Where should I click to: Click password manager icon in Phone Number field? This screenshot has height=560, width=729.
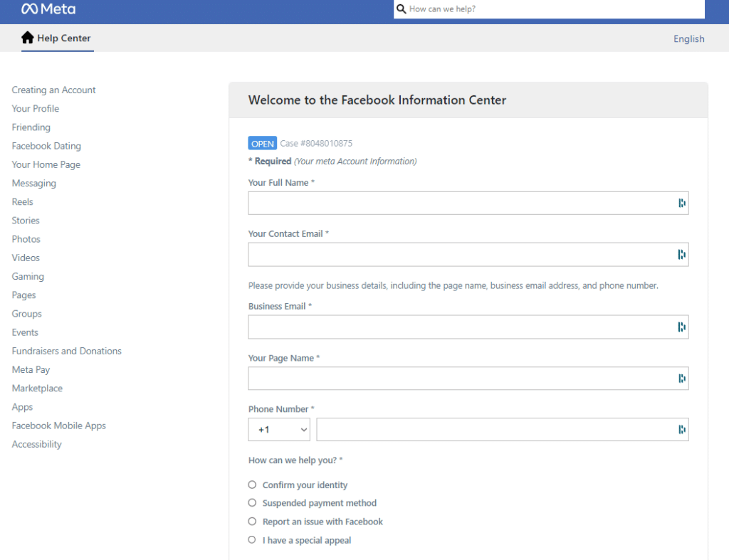point(681,429)
